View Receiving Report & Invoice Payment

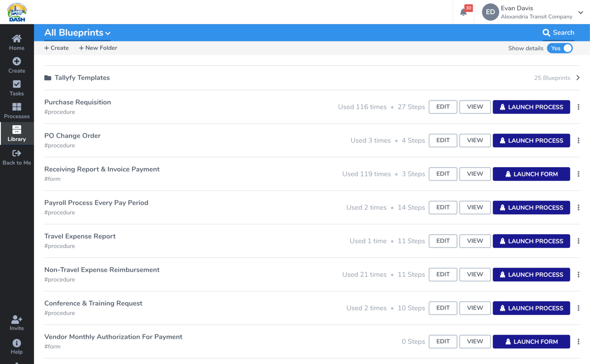(475, 174)
